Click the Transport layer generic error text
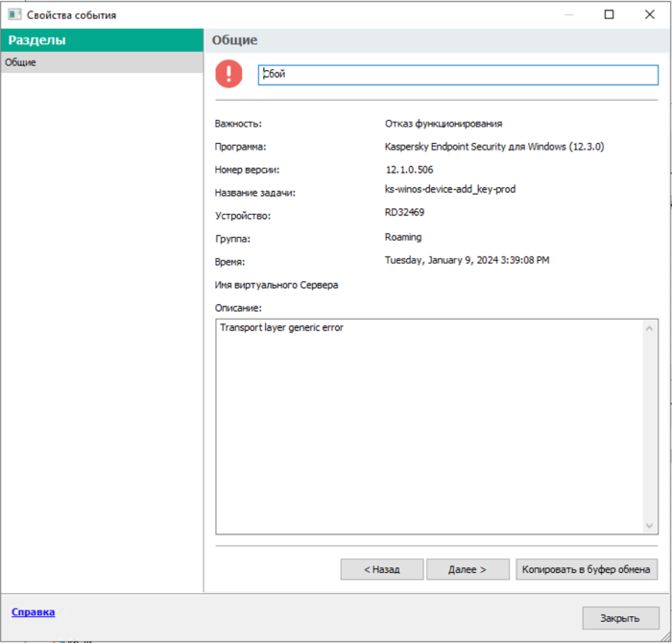Viewport: 672px width, 643px height. point(281,327)
